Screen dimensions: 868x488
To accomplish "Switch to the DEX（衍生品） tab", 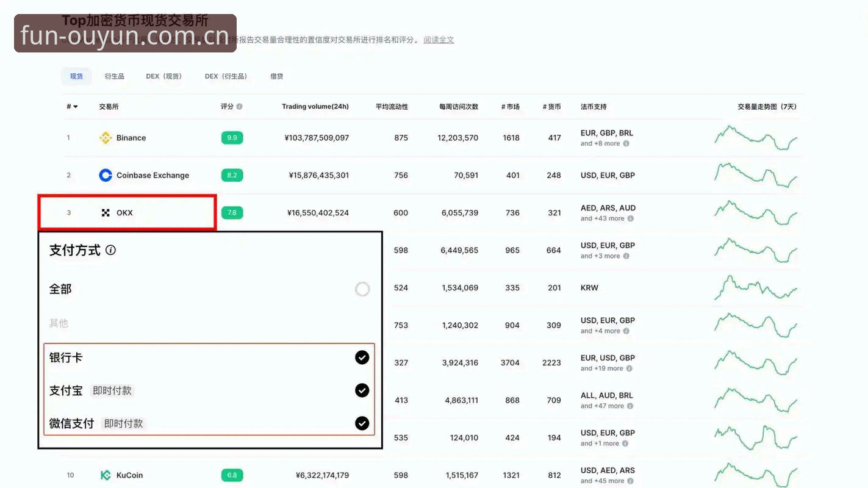I will 226,76.
